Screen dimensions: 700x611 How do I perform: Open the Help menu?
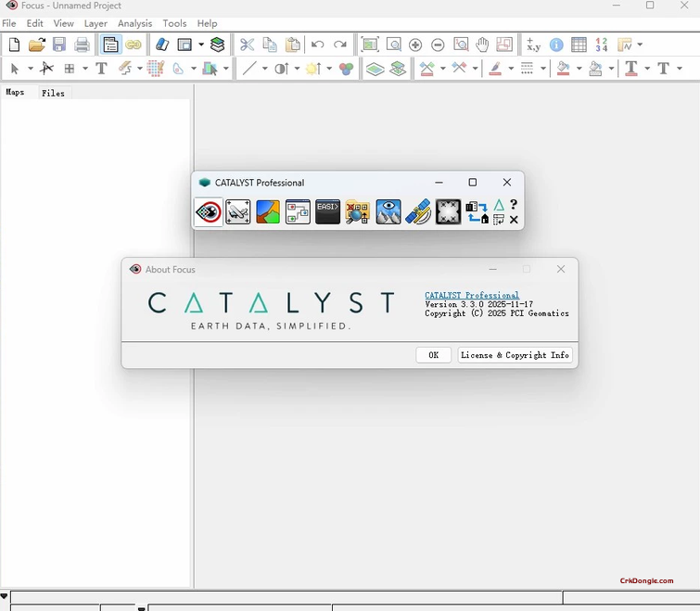pyautogui.click(x=207, y=23)
